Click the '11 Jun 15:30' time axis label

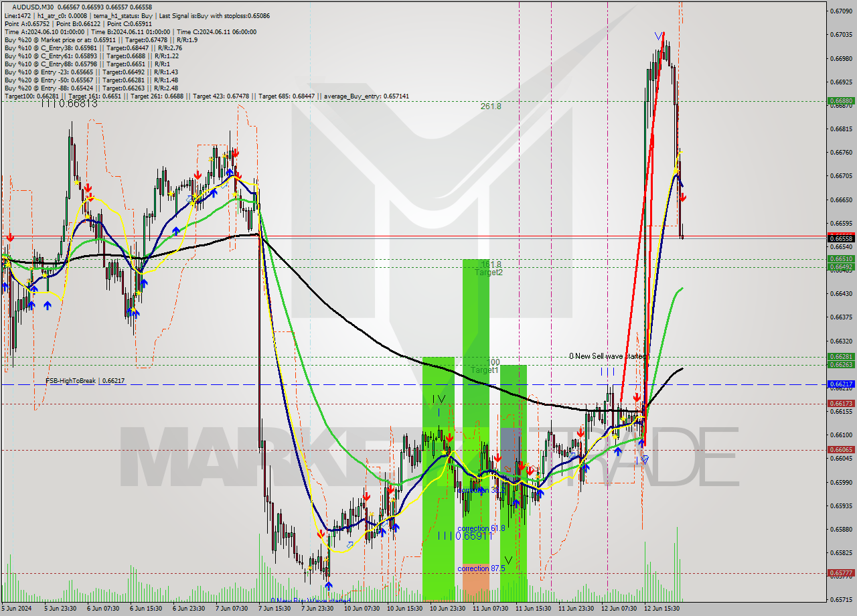[x=533, y=609]
